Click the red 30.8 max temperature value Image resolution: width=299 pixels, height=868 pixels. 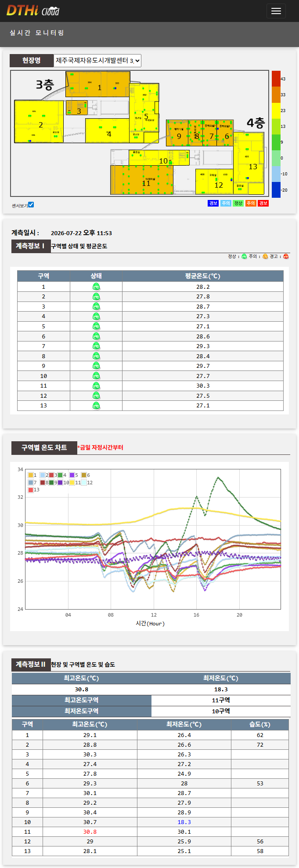pos(90,832)
